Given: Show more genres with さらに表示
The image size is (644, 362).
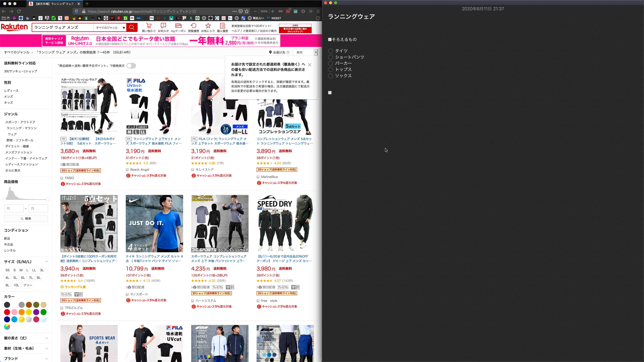Looking at the screenshot, I should point(13,170).
